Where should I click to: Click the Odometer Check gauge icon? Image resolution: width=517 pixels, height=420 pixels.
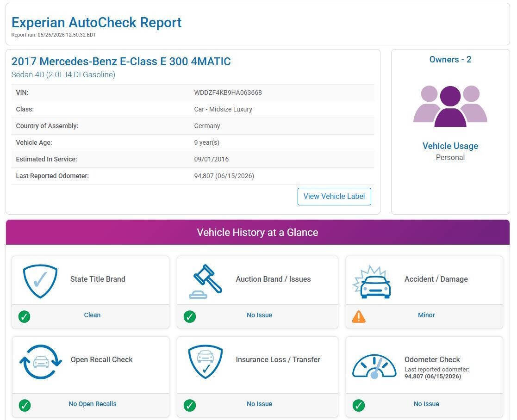point(374,366)
